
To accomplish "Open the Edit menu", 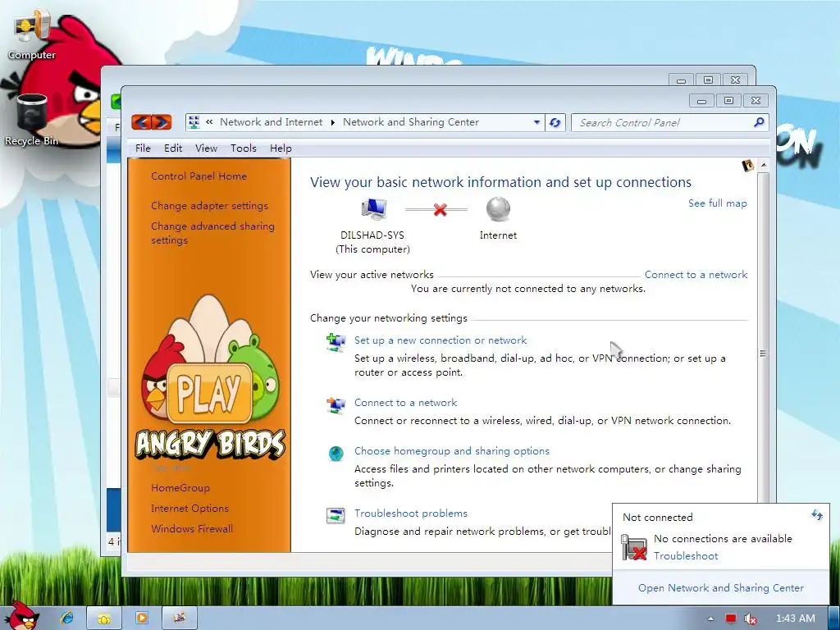I will pos(173,148).
